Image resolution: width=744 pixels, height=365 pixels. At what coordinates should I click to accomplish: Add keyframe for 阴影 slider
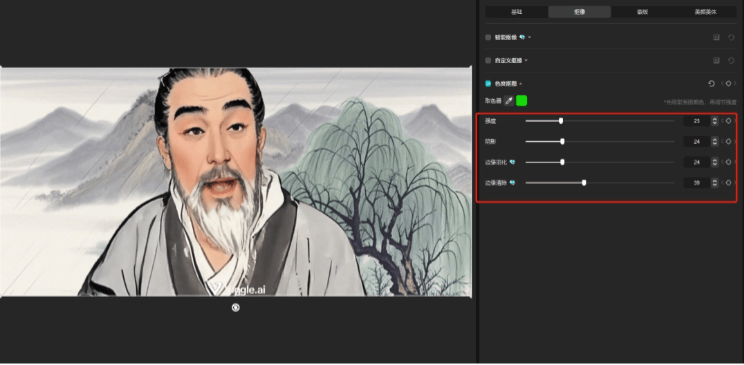pos(728,141)
